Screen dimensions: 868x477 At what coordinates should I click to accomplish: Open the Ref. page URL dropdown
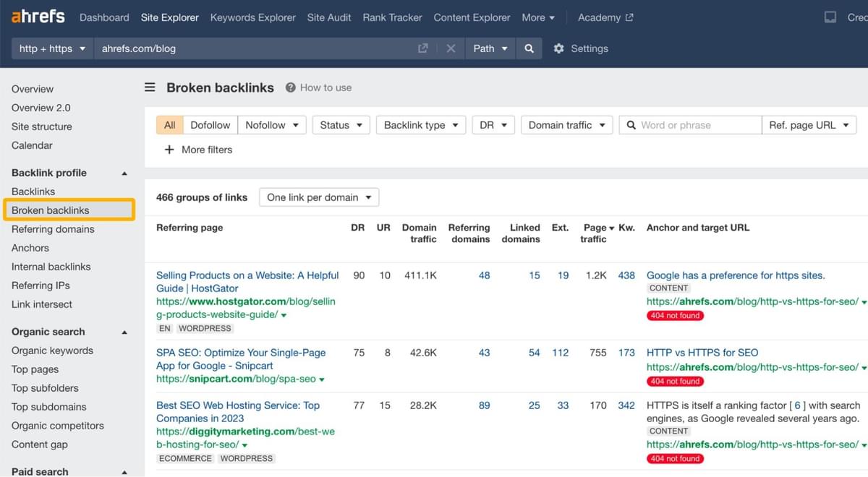pos(809,125)
